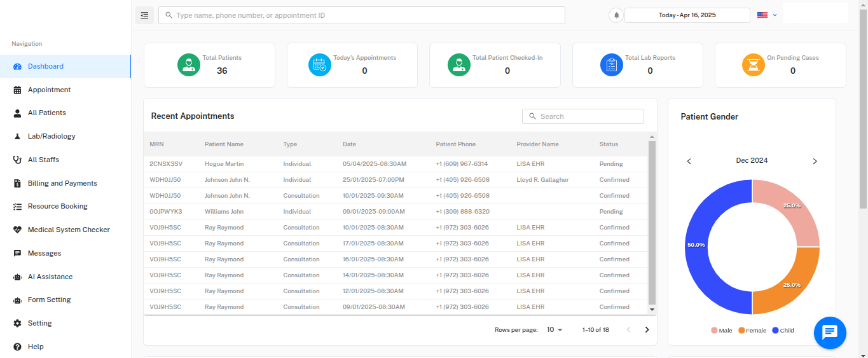Click the Total Patient Checked-In icon
Image resolution: width=868 pixels, height=358 pixels.
459,65
